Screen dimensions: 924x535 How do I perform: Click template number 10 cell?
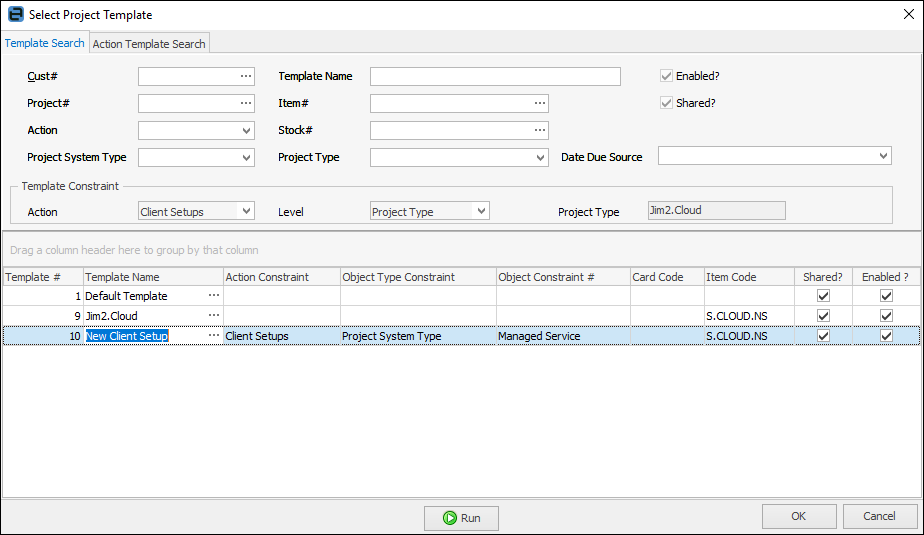tap(42, 336)
